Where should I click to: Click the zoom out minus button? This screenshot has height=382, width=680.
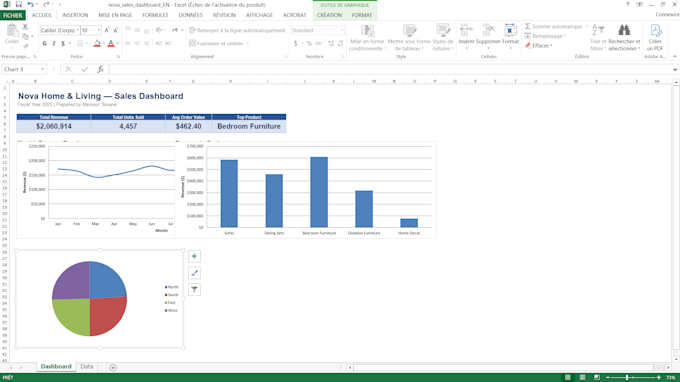tap(608, 378)
